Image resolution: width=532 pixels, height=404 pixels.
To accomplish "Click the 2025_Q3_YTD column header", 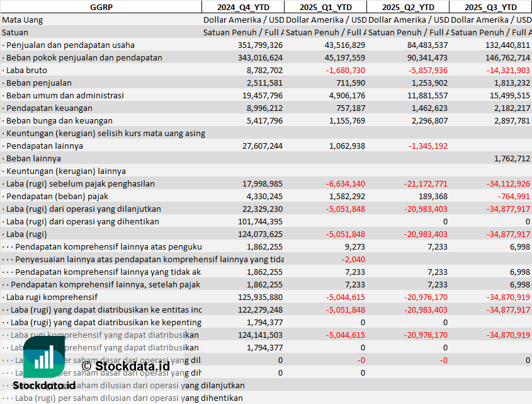I will [x=490, y=7].
